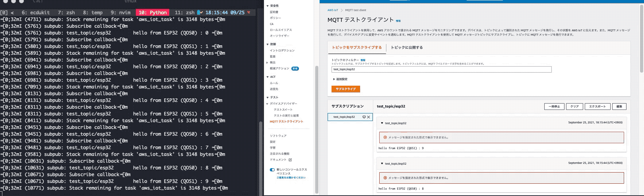644x196 pixels.
Task: Open ロールエイリアス in sidebar
Action: pyautogui.click(x=281, y=30)
